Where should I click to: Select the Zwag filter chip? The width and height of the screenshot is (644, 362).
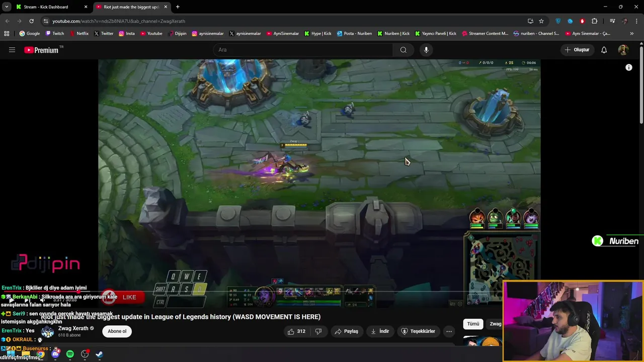point(495,324)
